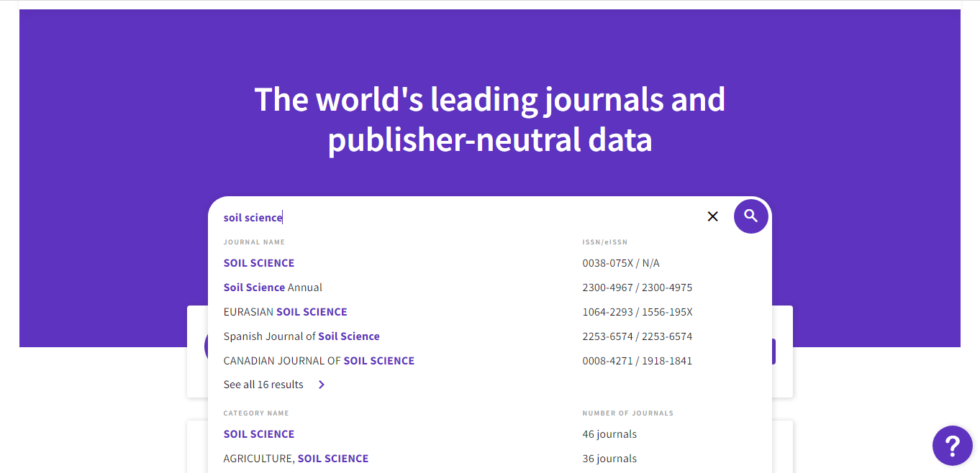Click the JOURNAL NAME column header

click(x=254, y=242)
